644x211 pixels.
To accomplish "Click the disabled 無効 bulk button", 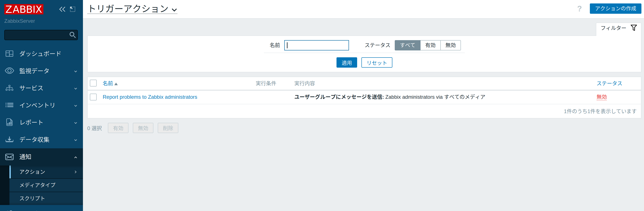I will [x=143, y=128].
